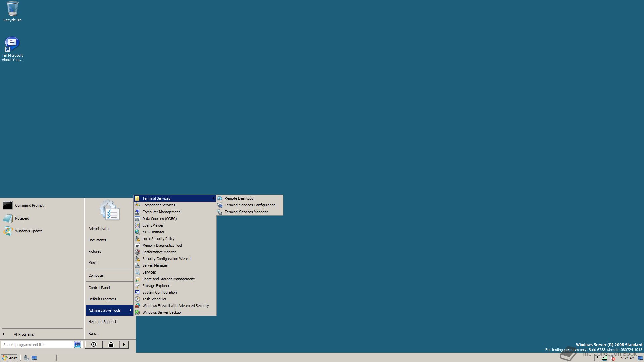Open Control Panel from the Start menu
Viewport: 644px width, 362px height.
99,288
